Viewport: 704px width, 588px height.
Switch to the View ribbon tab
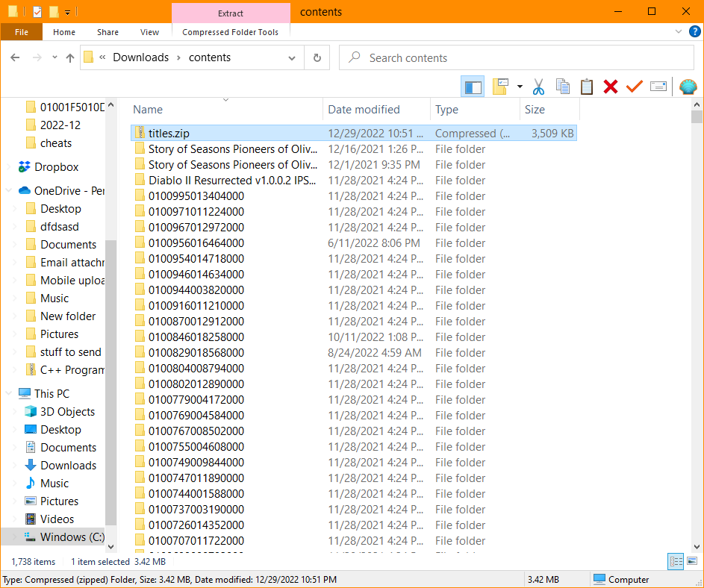click(149, 32)
